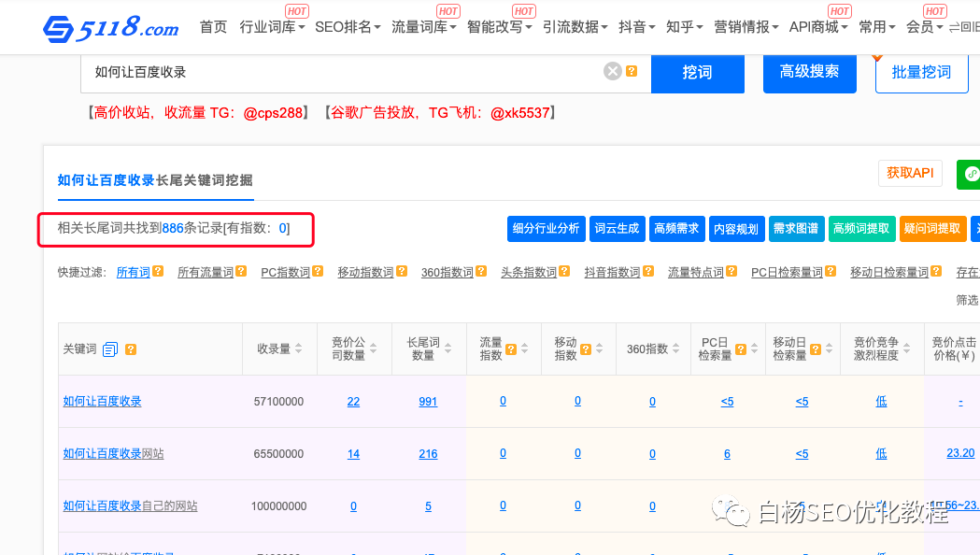
Task: Open the 5118.com logo homepage
Action: coord(110,27)
